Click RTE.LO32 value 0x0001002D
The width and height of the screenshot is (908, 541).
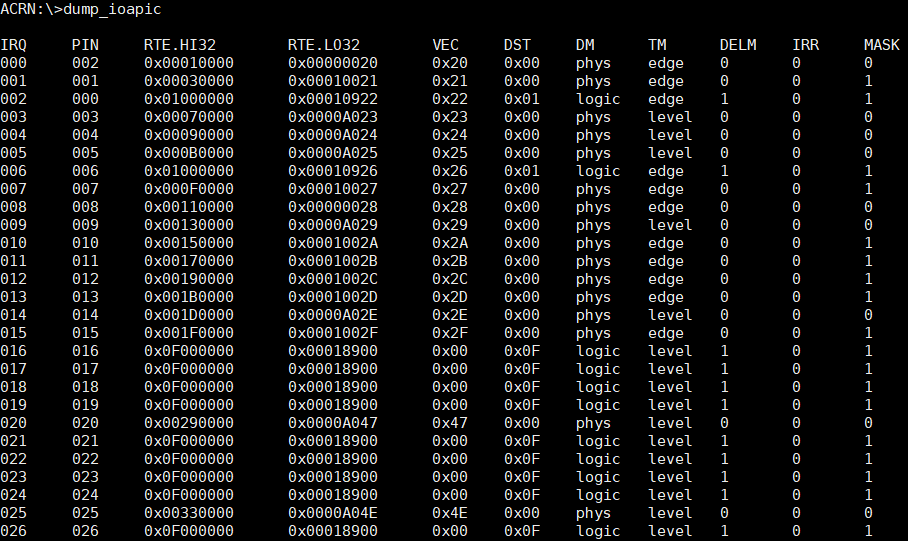point(333,297)
